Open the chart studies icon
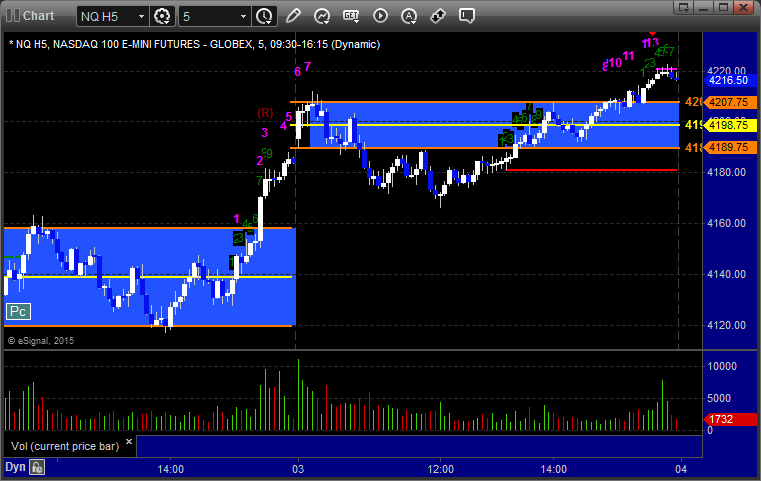 tap(322, 16)
